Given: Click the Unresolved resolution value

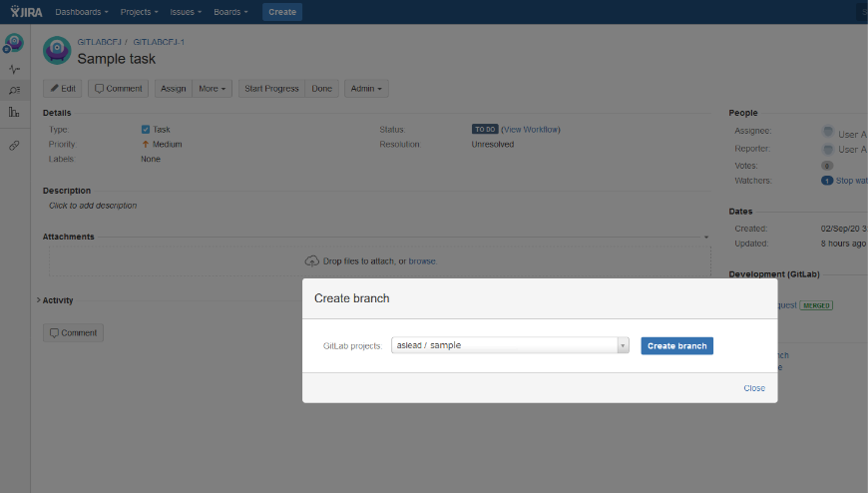Looking at the screenshot, I should pyautogui.click(x=493, y=144).
